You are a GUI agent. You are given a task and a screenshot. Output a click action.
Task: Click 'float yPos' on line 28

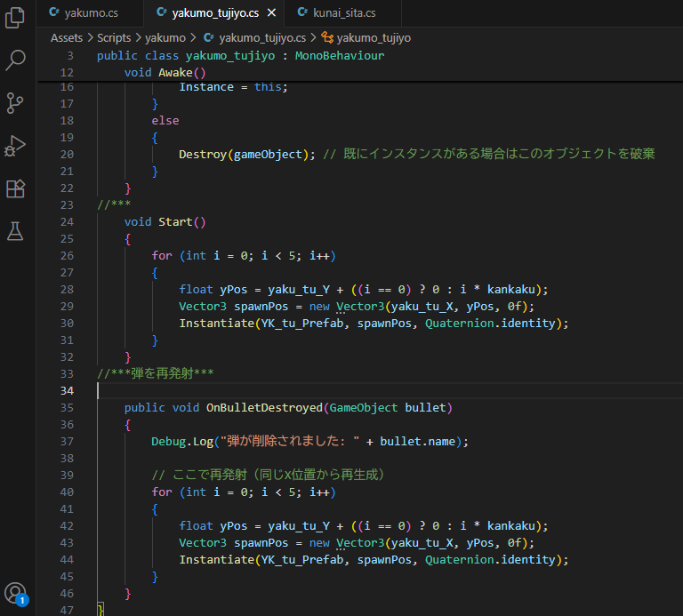click(213, 290)
